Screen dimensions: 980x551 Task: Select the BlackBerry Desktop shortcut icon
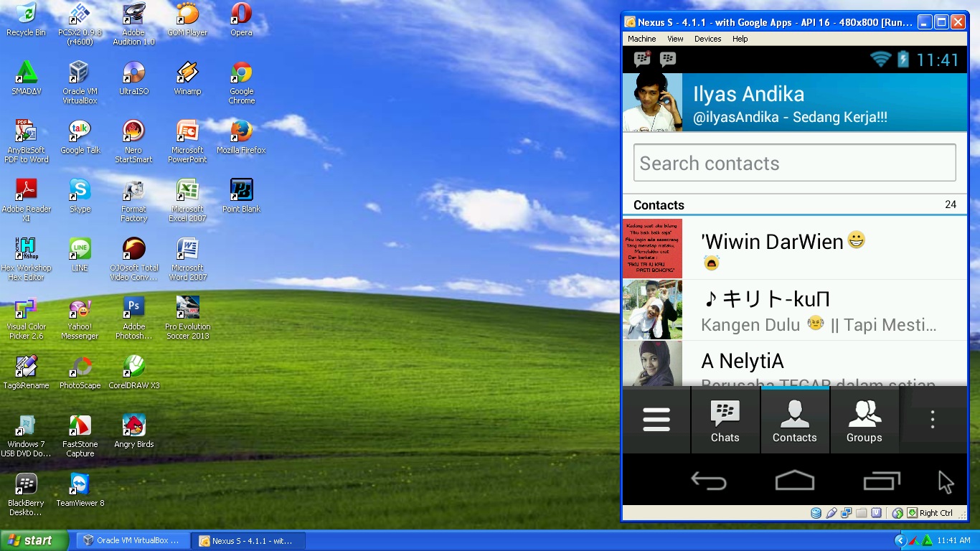click(x=27, y=494)
